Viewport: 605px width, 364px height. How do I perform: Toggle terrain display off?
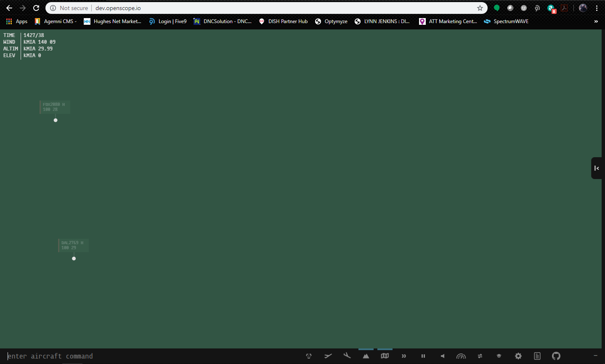coord(366,356)
